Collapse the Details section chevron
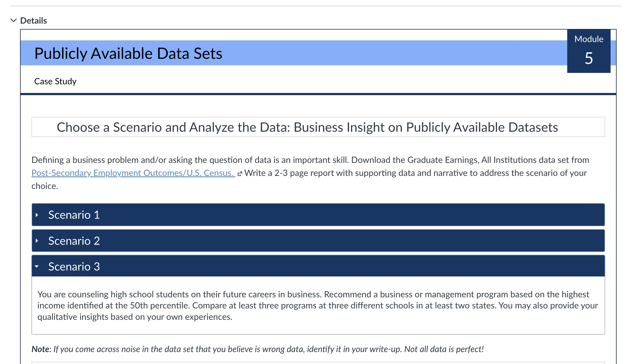Image resolution: width=635 pixels, height=364 pixels. pos(13,20)
